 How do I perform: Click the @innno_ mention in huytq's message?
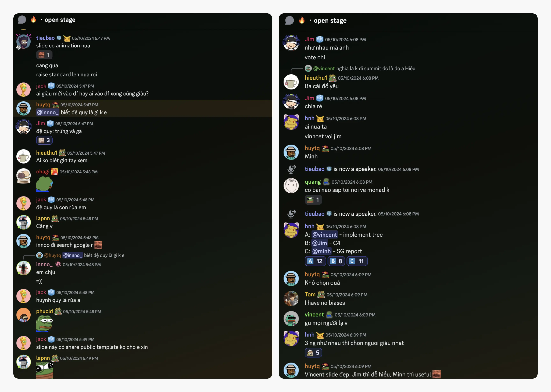(x=48, y=112)
